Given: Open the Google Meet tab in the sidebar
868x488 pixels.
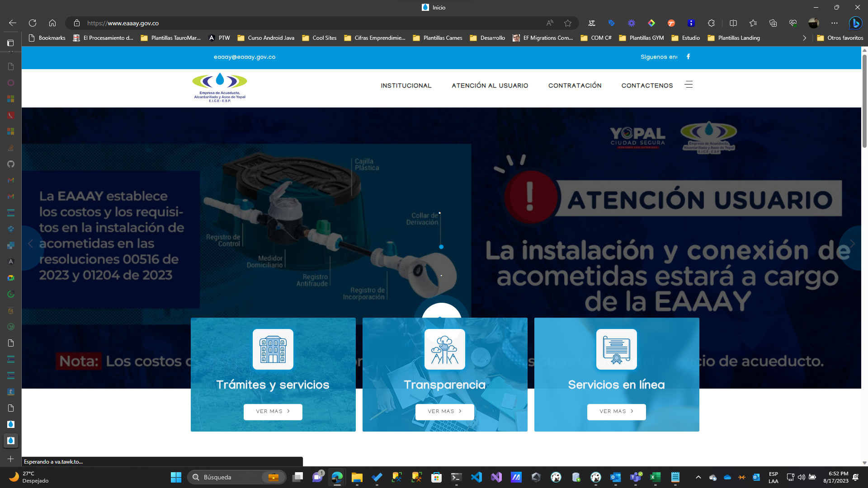Looking at the screenshot, I should tap(11, 277).
